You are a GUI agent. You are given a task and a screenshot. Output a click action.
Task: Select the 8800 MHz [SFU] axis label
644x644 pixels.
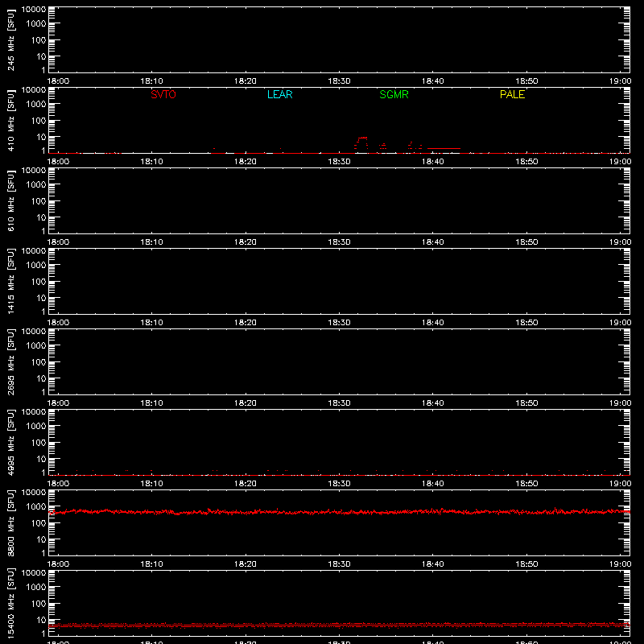[10, 523]
